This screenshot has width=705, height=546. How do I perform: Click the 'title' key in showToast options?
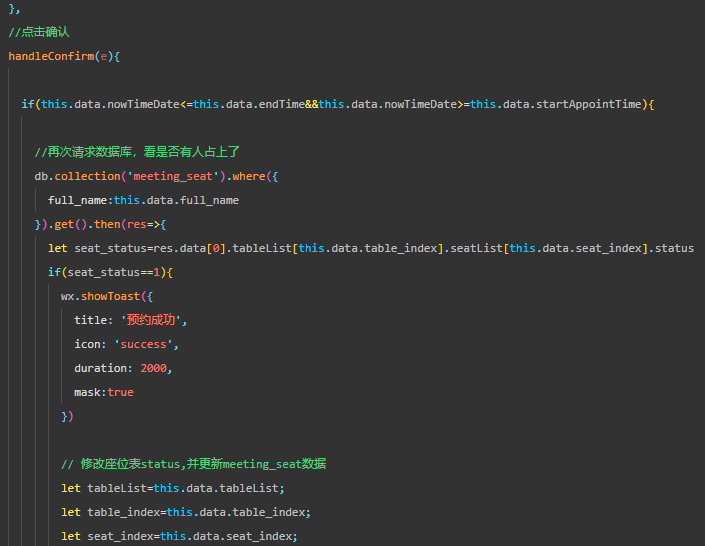[90, 320]
